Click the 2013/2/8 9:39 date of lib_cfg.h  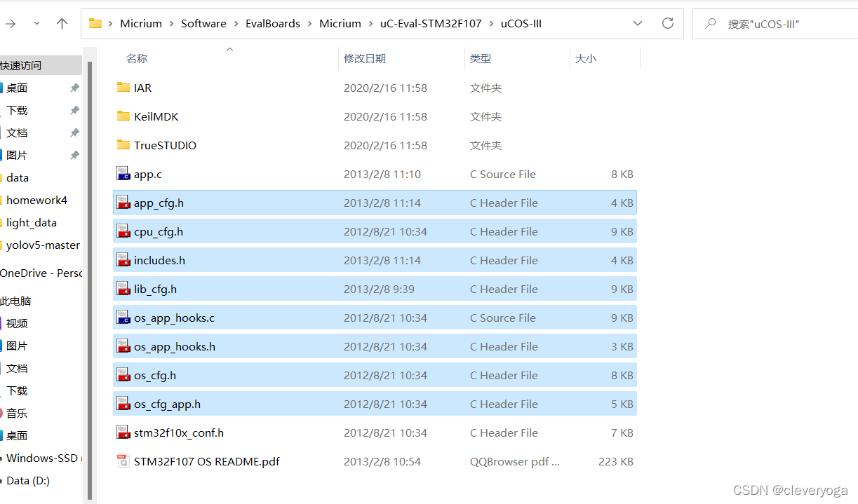379,289
